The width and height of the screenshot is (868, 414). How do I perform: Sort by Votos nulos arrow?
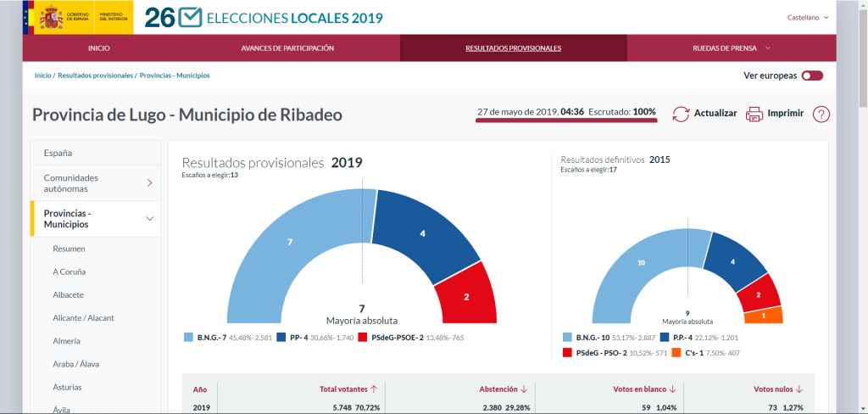click(x=799, y=389)
